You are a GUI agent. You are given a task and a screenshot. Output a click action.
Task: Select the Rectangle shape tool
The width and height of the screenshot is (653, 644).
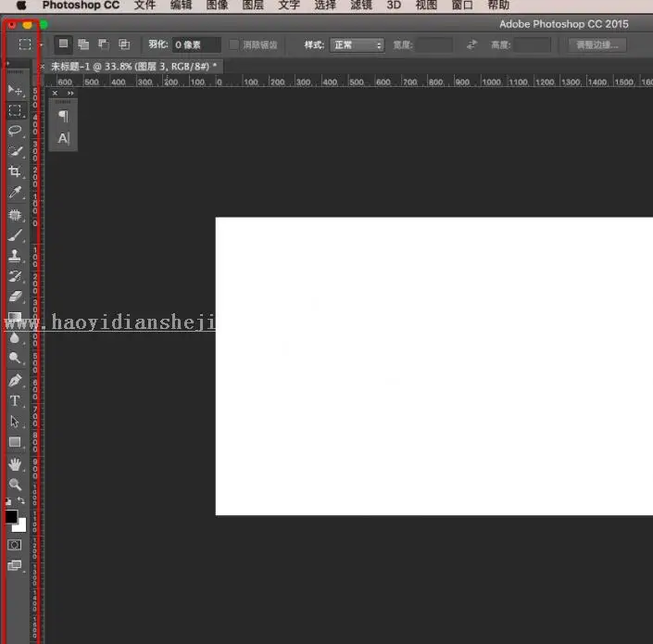[15, 442]
